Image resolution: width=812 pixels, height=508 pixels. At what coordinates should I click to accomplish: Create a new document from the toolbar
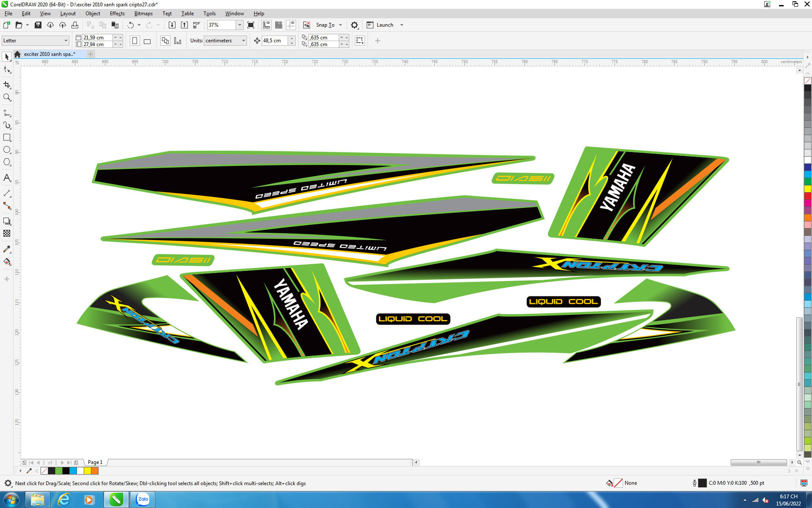pos(7,25)
